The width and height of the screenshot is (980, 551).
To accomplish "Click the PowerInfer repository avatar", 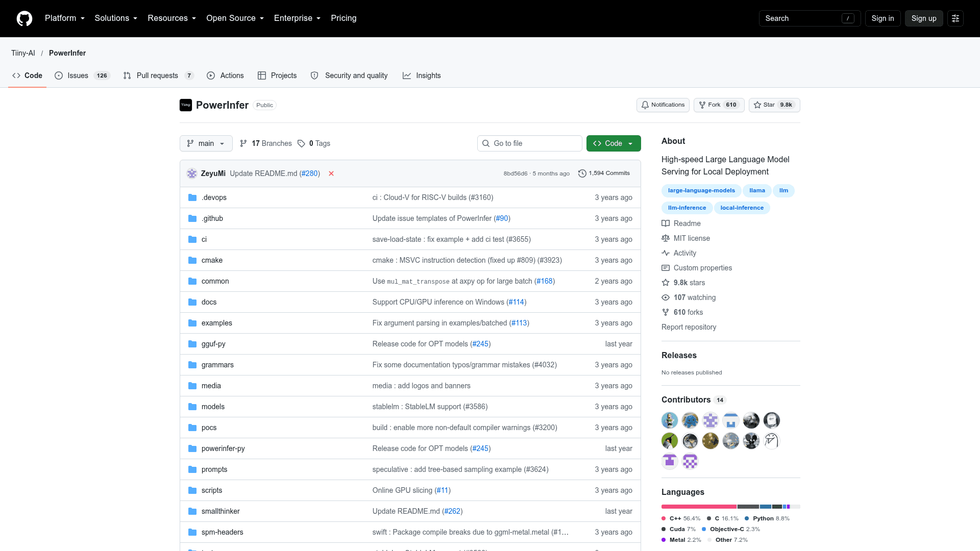I will (x=186, y=105).
